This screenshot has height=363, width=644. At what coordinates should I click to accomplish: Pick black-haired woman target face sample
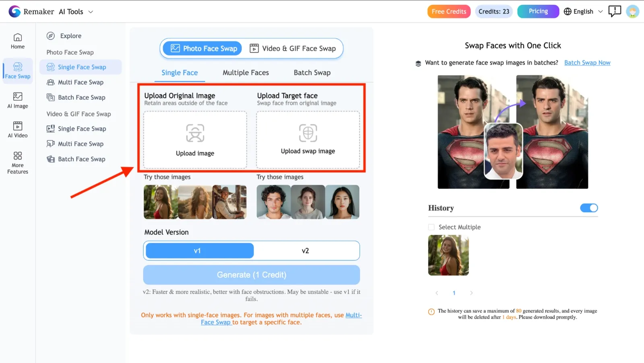point(342,202)
